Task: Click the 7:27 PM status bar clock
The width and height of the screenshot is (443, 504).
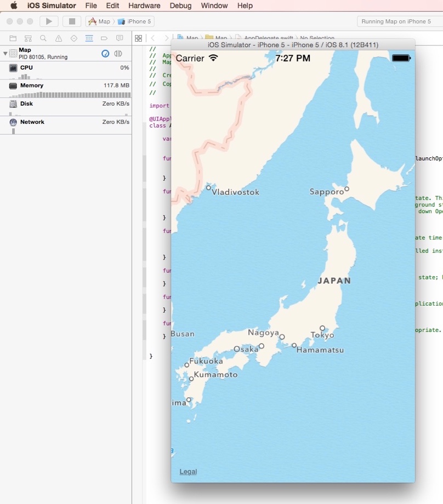Action: click(293, 58)
